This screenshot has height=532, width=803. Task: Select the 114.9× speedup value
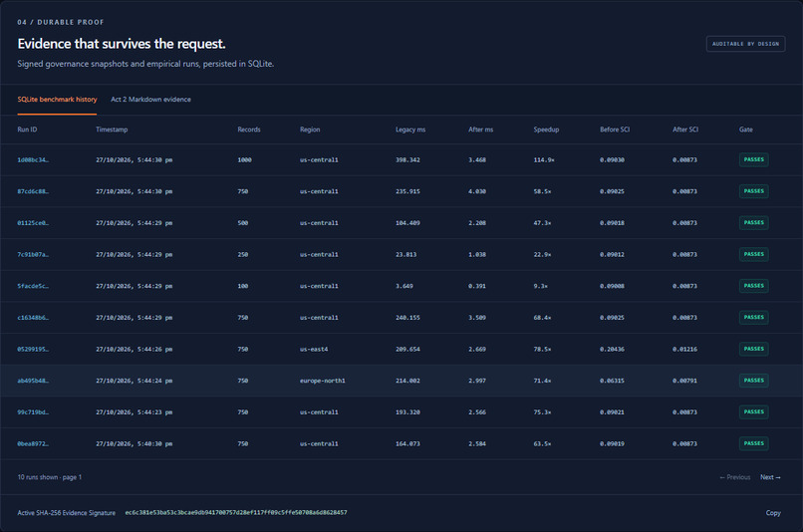coord(544,159)
